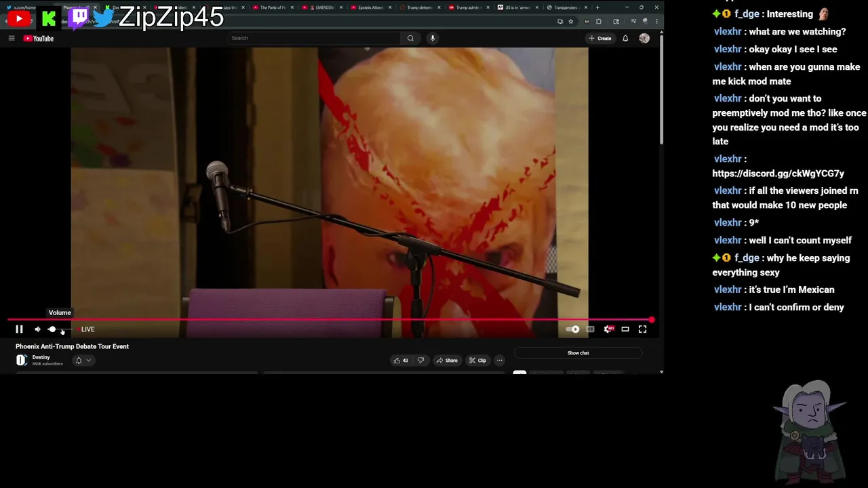Viewport: 868px width, 488px height.
Task: Mute the video with the speaker icon
Action: 37,329
